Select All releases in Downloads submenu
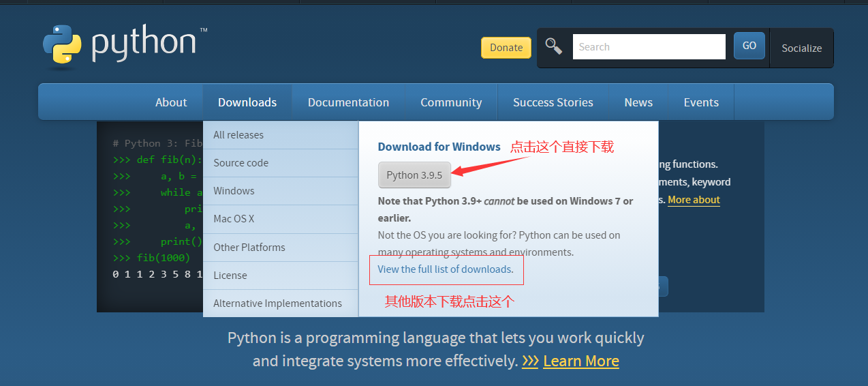 coord(281,135)
